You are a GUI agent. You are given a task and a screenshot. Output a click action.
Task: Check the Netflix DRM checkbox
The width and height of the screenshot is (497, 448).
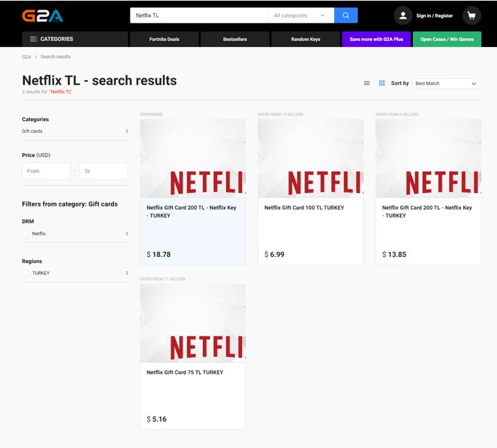click(x=26, y=233)
